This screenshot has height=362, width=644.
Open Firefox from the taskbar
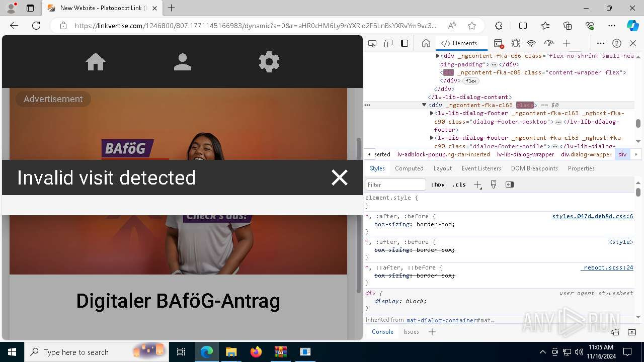pos(256,352)
